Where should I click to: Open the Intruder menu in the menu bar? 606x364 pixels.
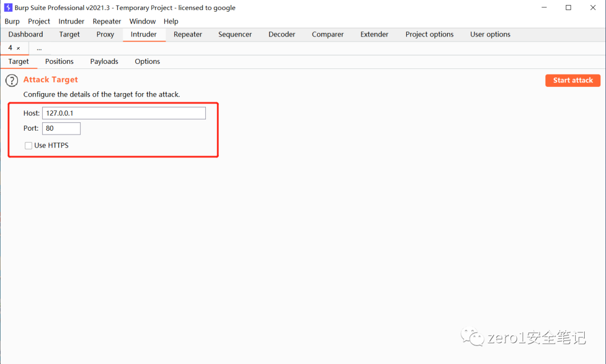tap(71, 21)
